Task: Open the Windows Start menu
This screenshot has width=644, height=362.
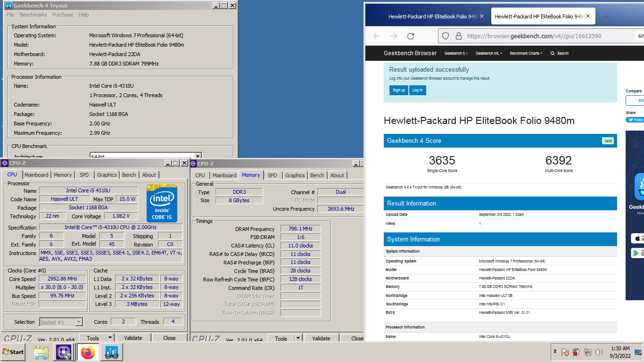Action: 13,352
